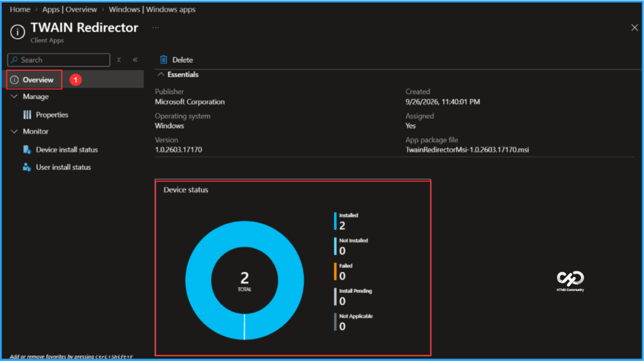644x361 pixels.
Task: Click the Delete trash icon
Action: pos(164,59)
